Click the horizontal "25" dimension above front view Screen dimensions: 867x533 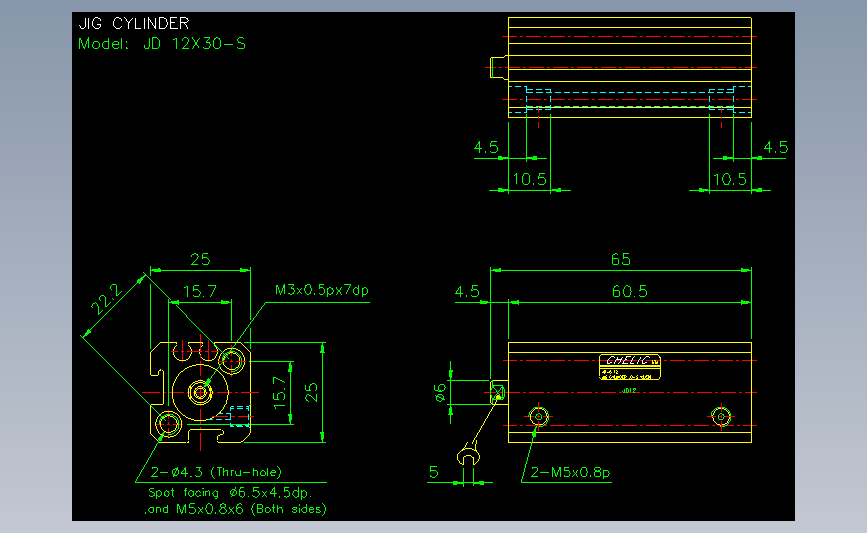(x=200, y=259)
